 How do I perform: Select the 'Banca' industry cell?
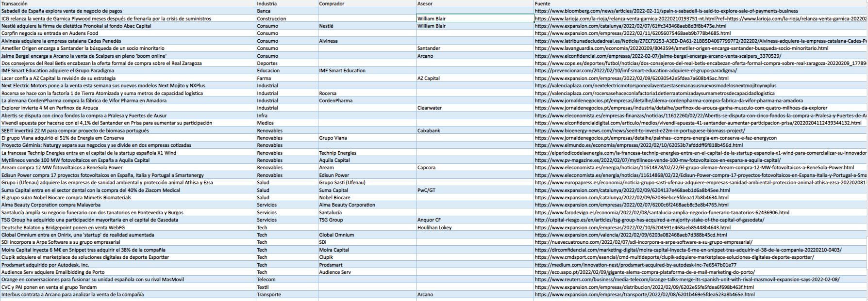click(x=287, y=11)
